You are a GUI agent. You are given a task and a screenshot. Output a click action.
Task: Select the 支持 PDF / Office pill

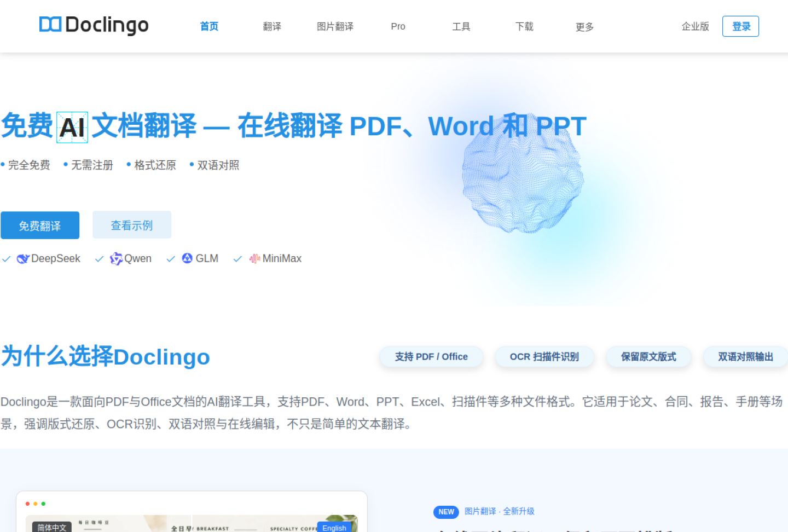pos(431,357)
